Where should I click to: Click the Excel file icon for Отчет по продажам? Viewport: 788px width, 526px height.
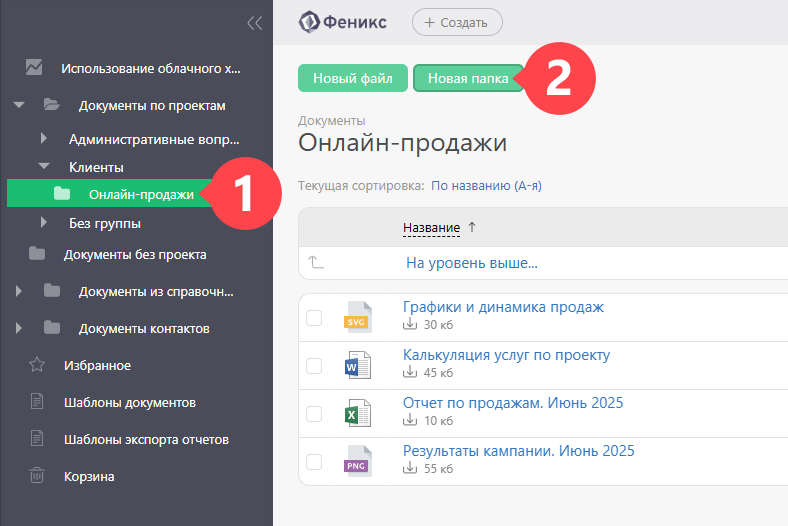tap(358, 413)
